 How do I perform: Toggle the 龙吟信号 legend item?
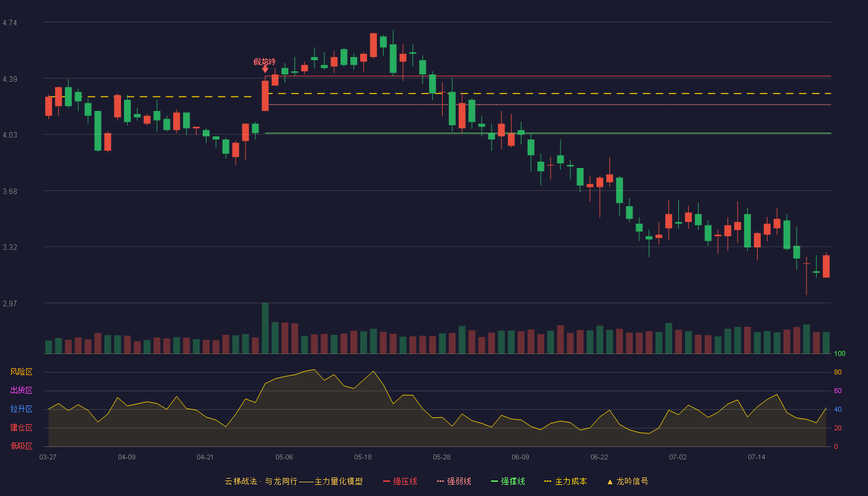627,481
